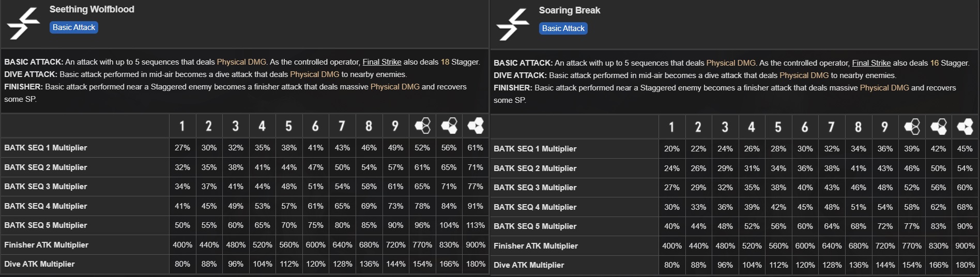Select full three-hexagon mastery icon under Soaring Break
980x277 pixels.
point(965,127)
